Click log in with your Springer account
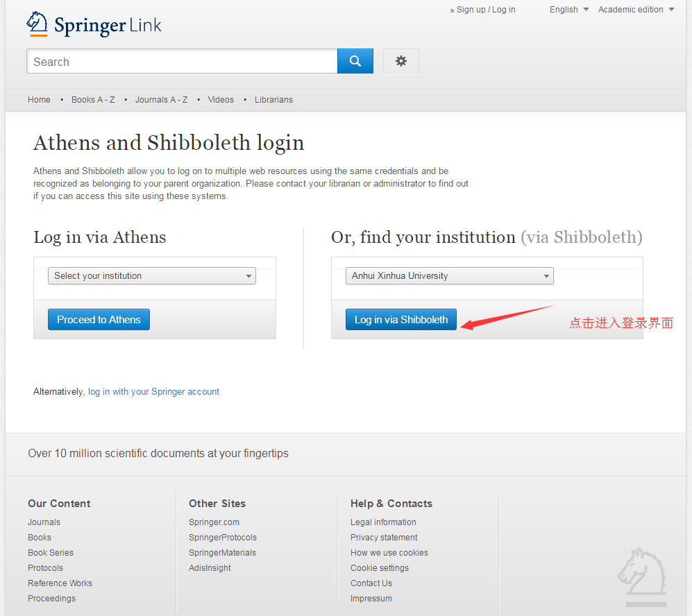 pos(153,392)
